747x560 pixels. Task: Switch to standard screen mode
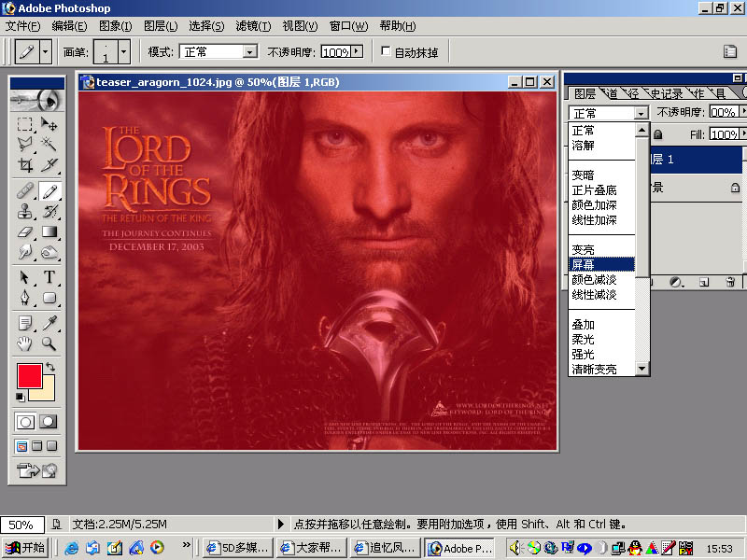(21, 446)
